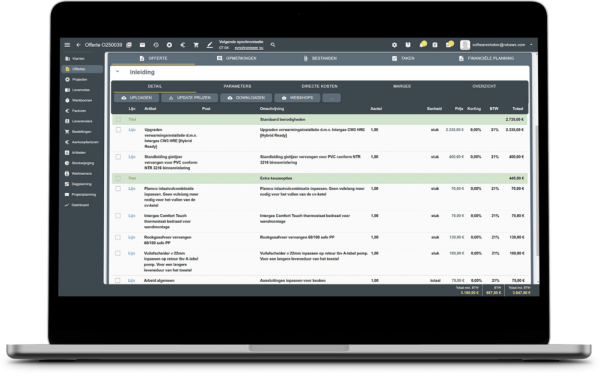Click the Totaal column header

click(518, 109)
